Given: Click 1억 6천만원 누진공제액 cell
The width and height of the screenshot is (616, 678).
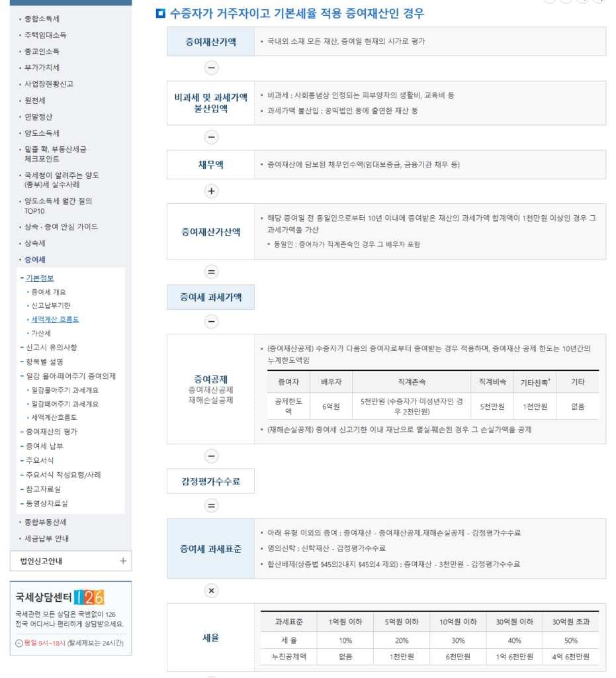Looking at the screenshot, I should point(515,657).
